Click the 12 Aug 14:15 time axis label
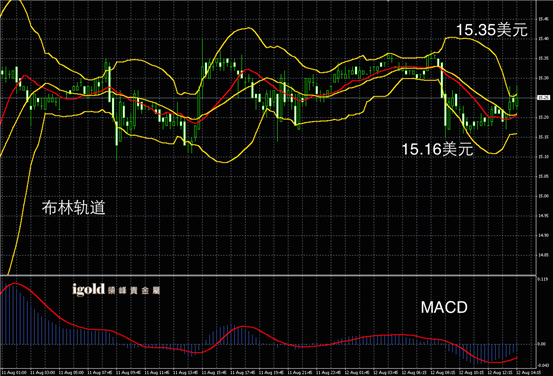The height and width of the screenshot is (376, 553). pos(528,372)
